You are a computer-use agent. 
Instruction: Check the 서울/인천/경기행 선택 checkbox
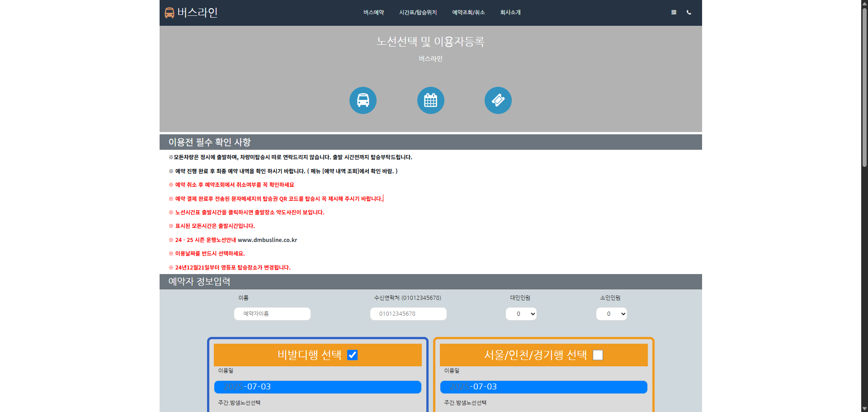[598, 355]
